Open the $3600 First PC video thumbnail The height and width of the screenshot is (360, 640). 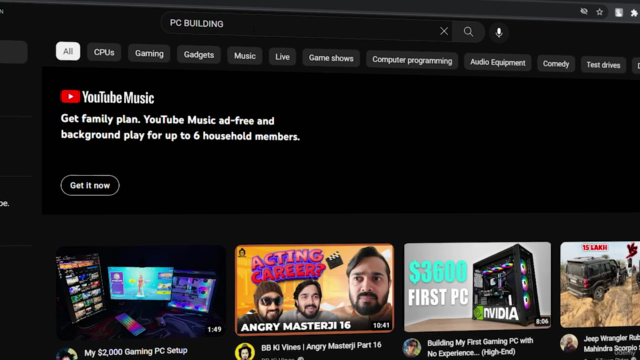[x=477, y=286]
